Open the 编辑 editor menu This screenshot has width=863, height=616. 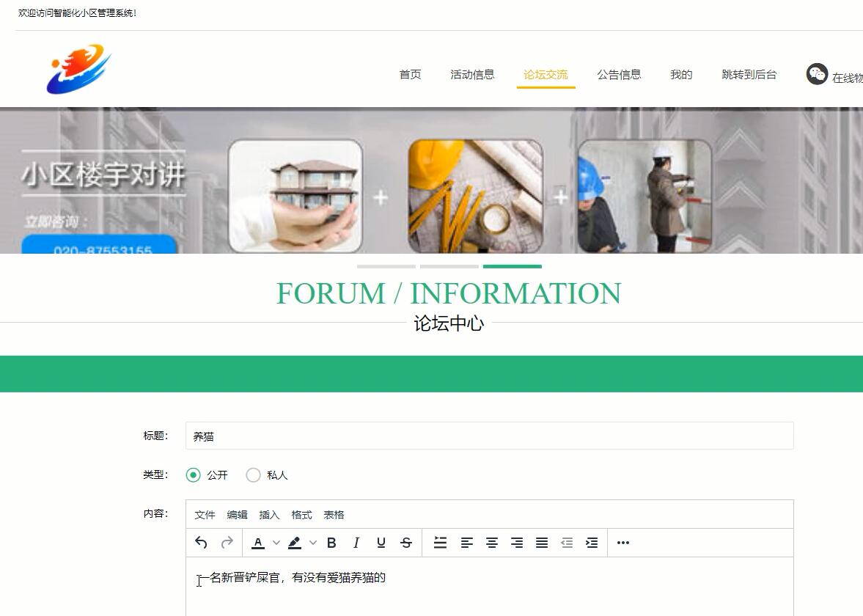click(x=238, y=515)
